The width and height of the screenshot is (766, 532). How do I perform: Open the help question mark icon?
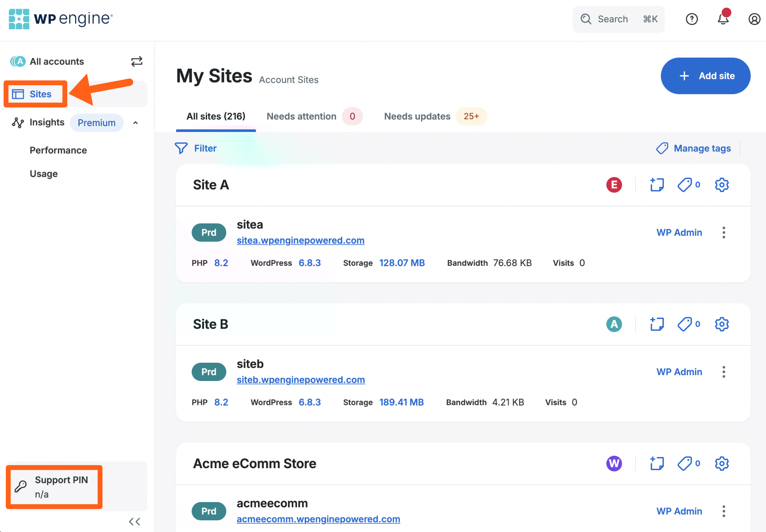tap(692, 19)
